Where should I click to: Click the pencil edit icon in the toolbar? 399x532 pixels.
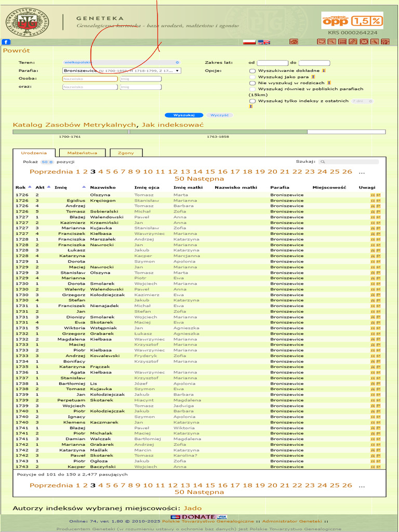[353, 42]
